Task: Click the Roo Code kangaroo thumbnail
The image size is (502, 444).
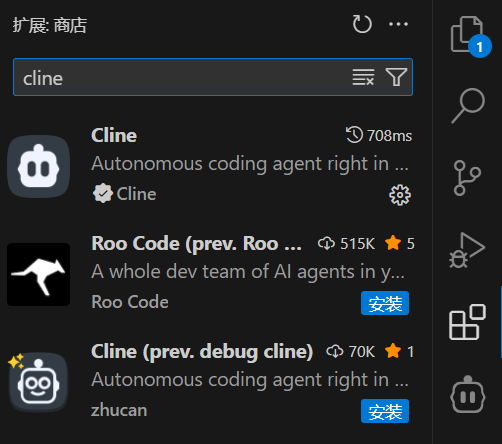Action: (x=39, y=274)
